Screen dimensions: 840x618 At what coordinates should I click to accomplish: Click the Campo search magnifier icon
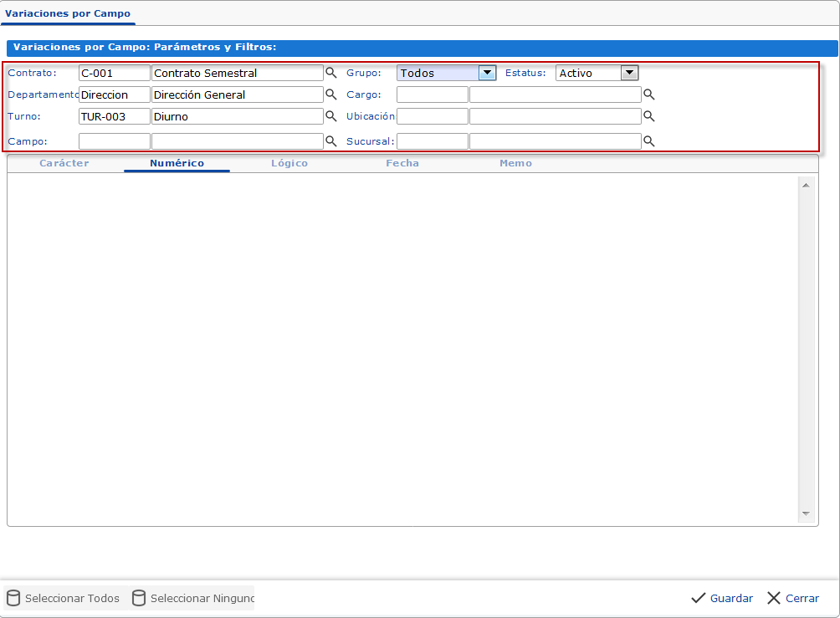(330, 141)
